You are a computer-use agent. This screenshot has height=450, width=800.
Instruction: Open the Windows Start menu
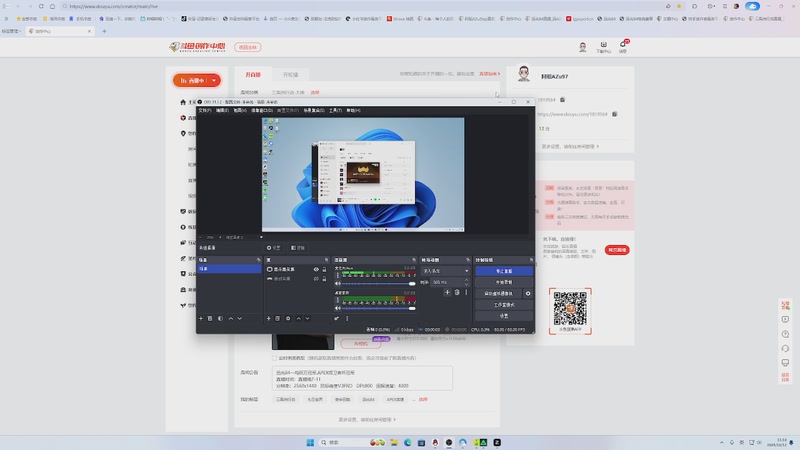[x=310, y=442]
